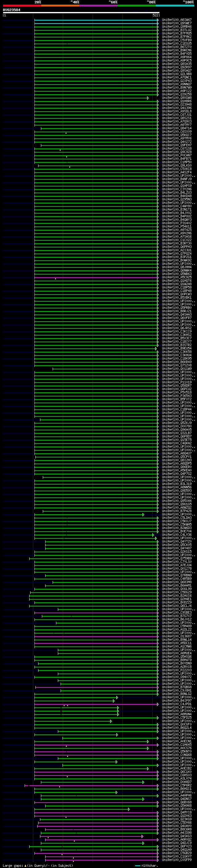Click the red 20% legend segment
The image size is (197, 868).
point(22,6)
